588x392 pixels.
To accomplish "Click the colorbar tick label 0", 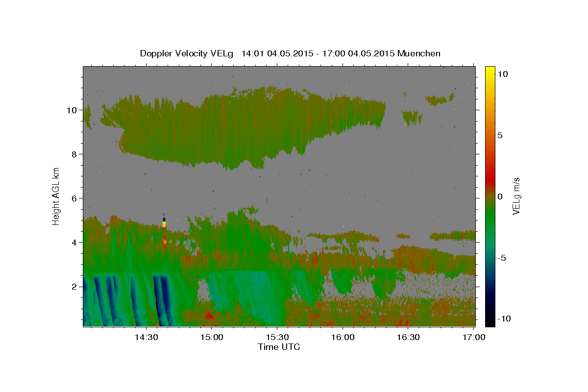I will click(500, 196).
